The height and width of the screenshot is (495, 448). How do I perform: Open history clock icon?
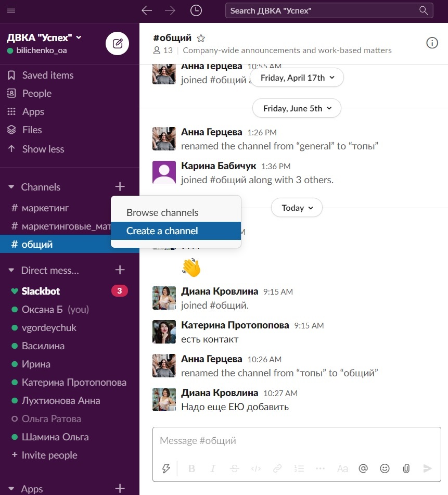click(x=196, y=10)
